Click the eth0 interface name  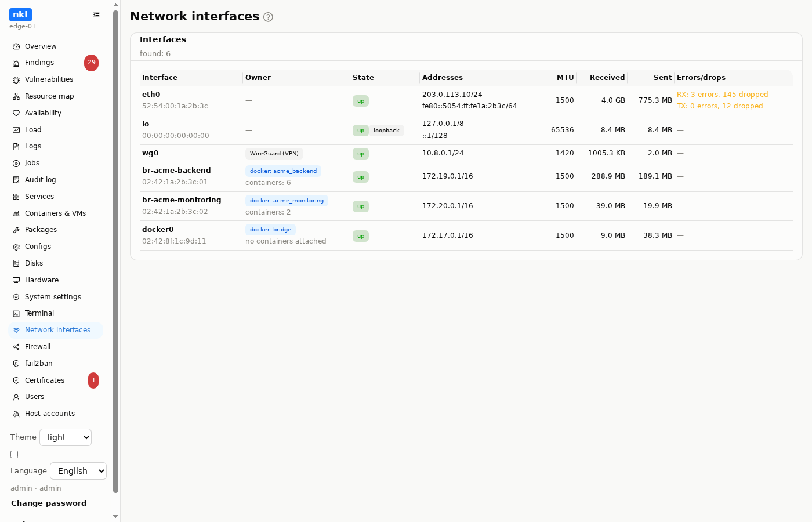151,95
